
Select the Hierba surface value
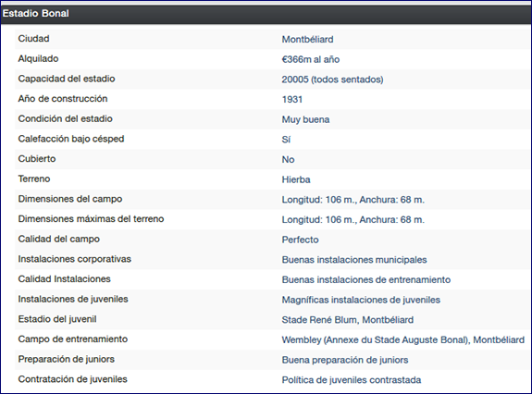pyautogui.click(x=296, y=179)
